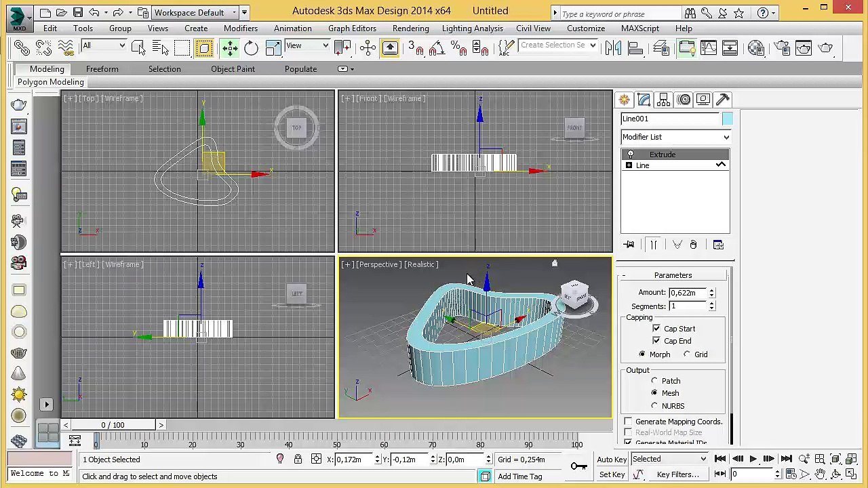Open the Key filter Selected dropdown
Image resolution: width=868 pixels, height=488 pixels.
(669, 460)
